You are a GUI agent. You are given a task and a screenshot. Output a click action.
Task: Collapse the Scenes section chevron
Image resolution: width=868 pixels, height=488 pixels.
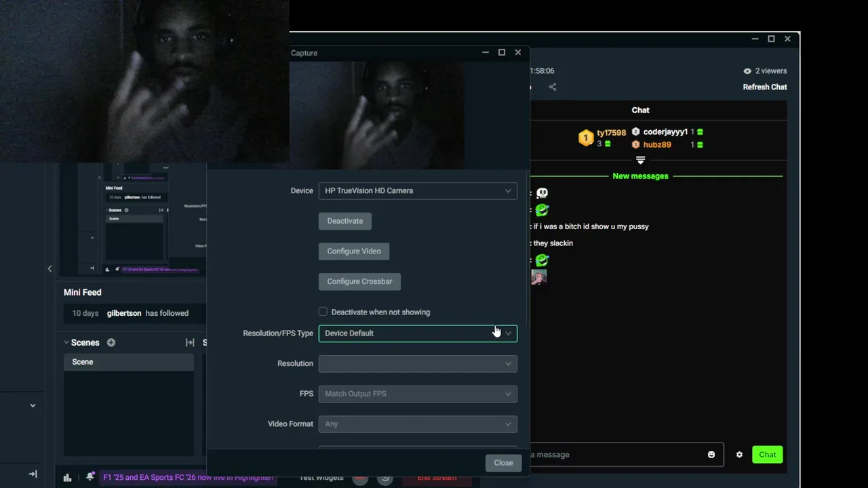click(66, 342)
